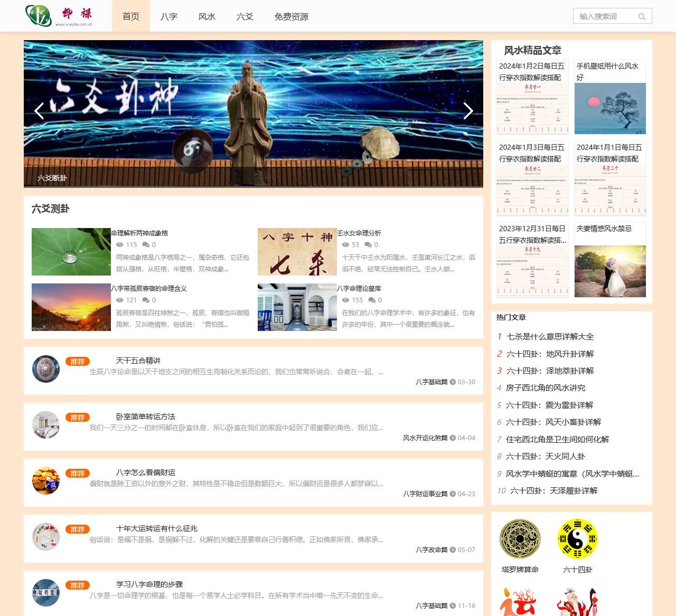The width and height of the screenshot is (676, 616).
Task: Open the wedding couple thumbnail image
Action: 610,271
